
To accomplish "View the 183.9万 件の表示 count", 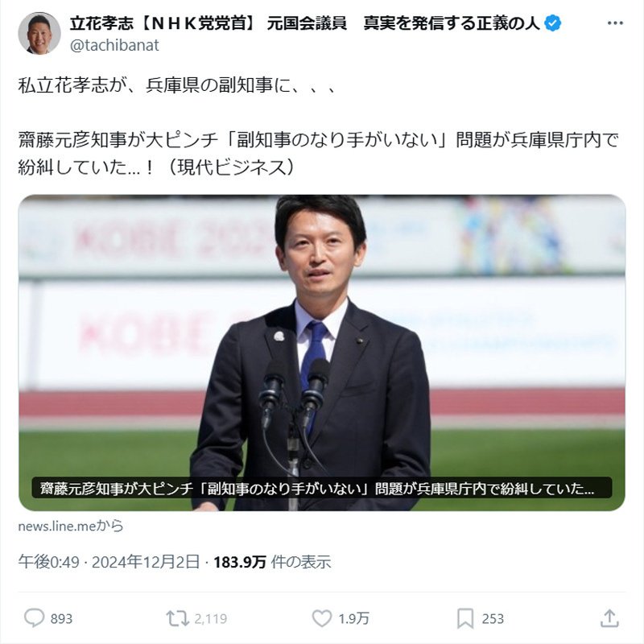I will pos(272,562).
